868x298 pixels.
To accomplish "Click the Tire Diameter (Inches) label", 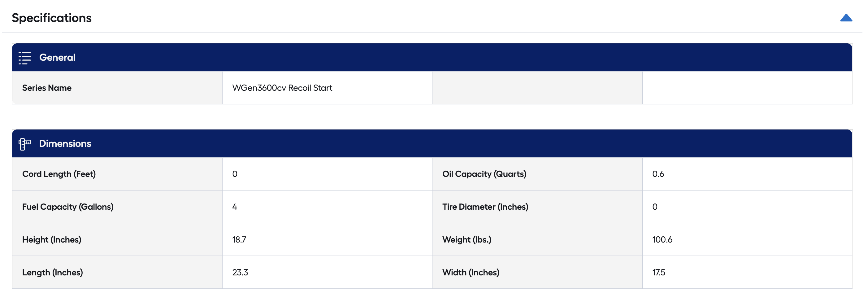I will tap(485, 207).
